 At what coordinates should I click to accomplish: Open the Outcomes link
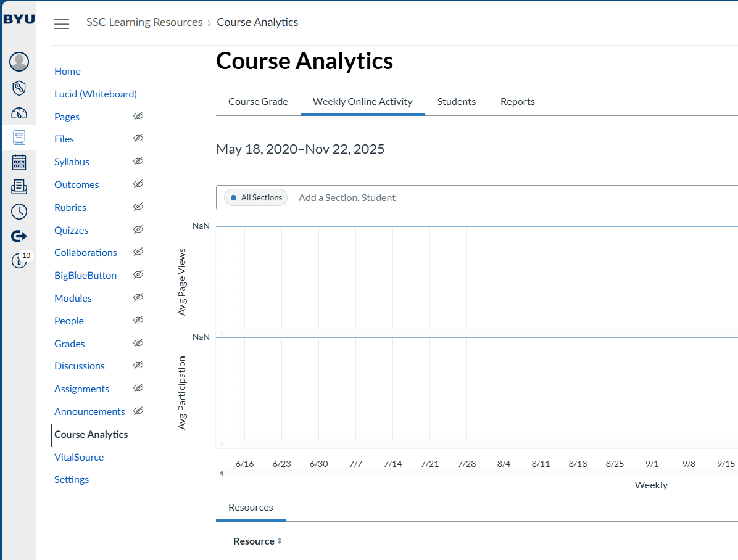pyautogui.click(x=77, y=185)
